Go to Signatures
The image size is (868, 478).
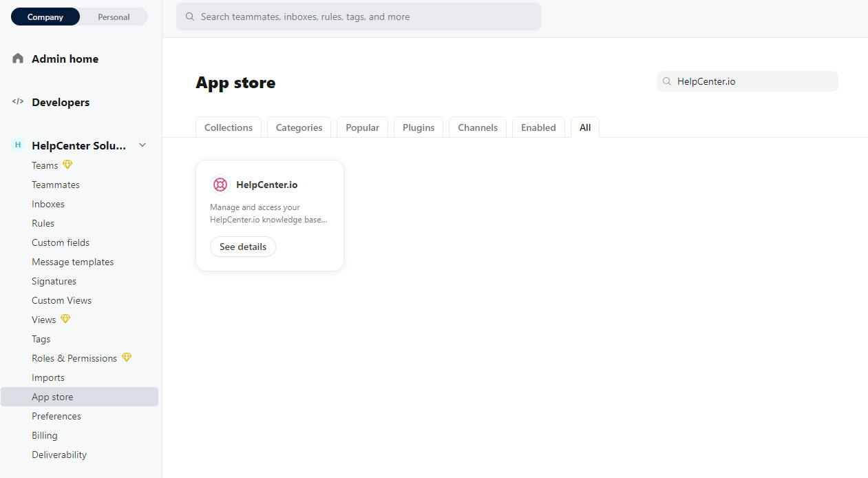(54, 281)
